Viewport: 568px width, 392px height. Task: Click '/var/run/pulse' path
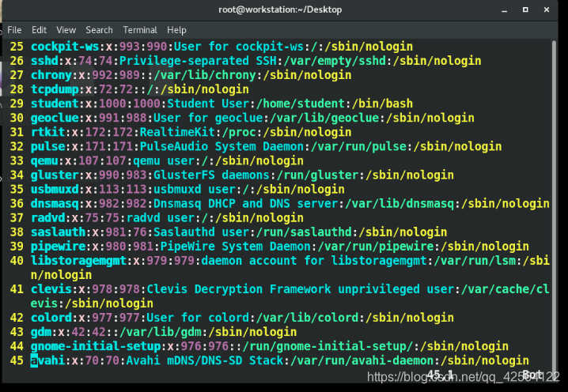point(358,146)
